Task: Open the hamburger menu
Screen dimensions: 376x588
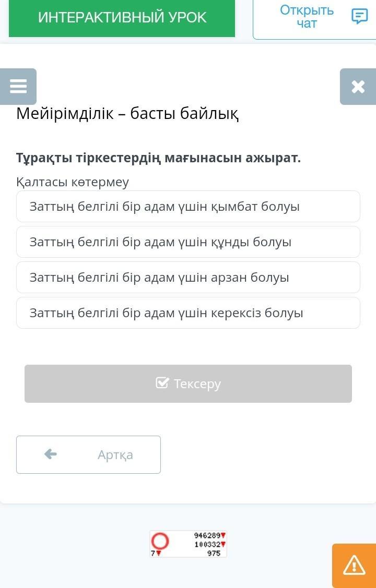Action: click(18, 87)
